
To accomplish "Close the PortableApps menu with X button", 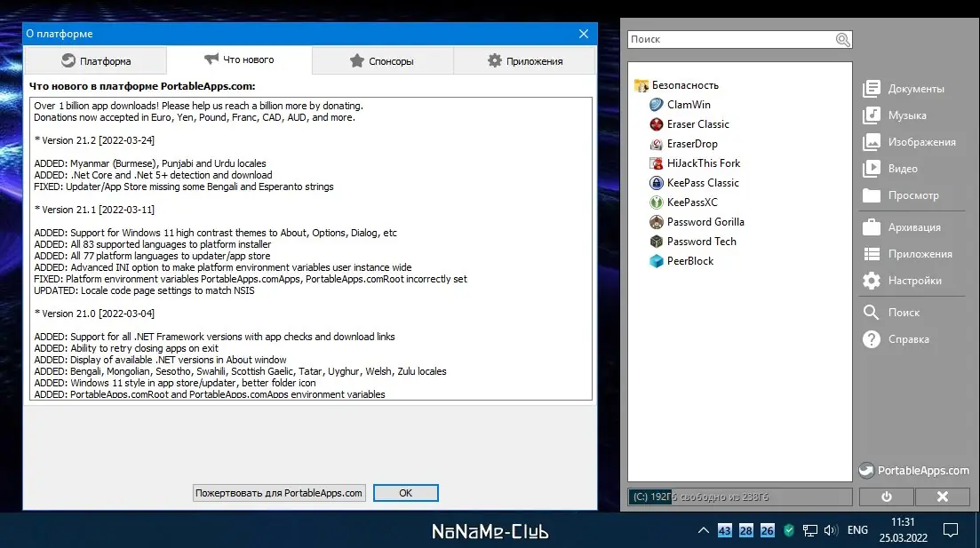I will click(x=943, y=496).
